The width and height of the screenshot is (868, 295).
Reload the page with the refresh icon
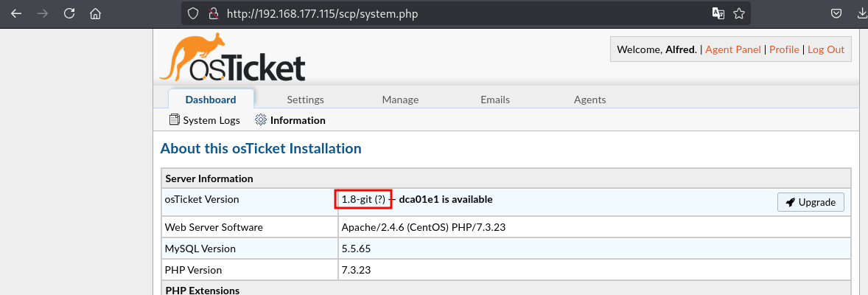pos(69,13)
